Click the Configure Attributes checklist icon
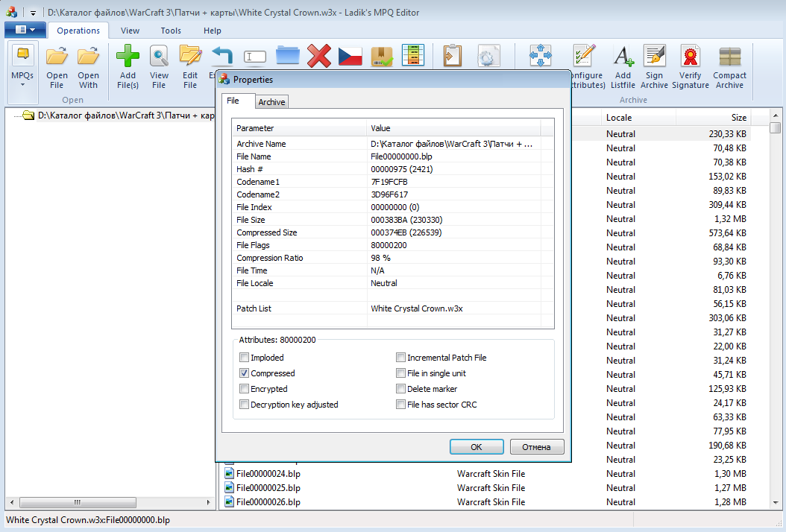786x532 pixels. tap(584, 56)
